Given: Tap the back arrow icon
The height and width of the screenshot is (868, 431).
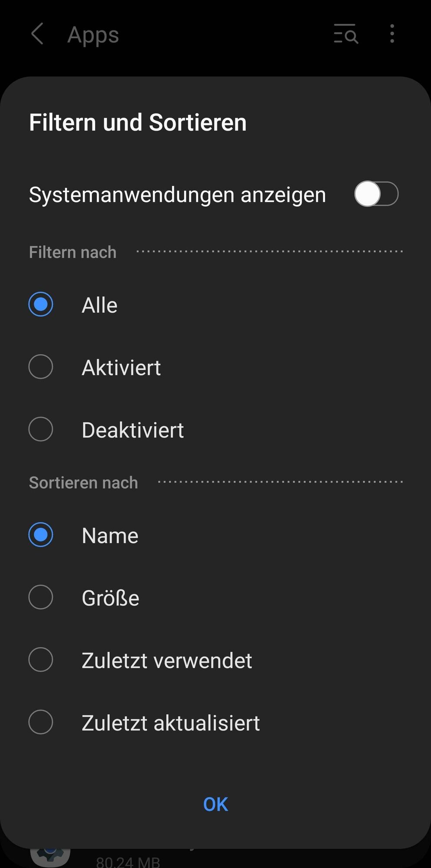Looking at the screenshot, I should click(x=37, y=34).
